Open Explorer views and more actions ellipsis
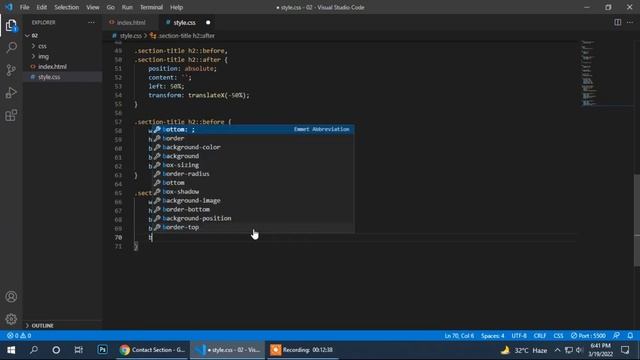Screen dimensions: 640x360 pyautogui.click(x=91, y=22)
